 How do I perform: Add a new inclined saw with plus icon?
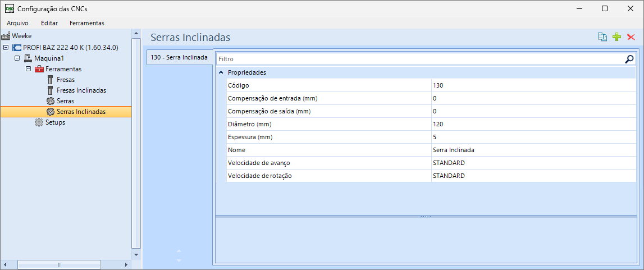coord(616,38)
